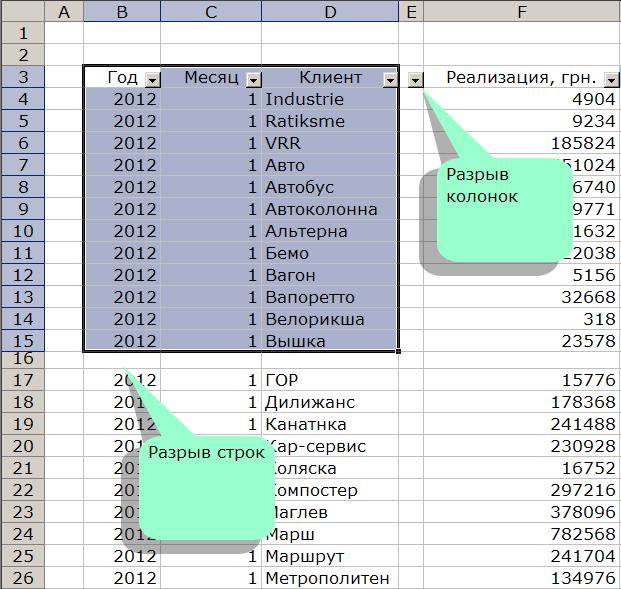Click the filter arrow in empty column E

pyautogui.click(x=416, y=79)
